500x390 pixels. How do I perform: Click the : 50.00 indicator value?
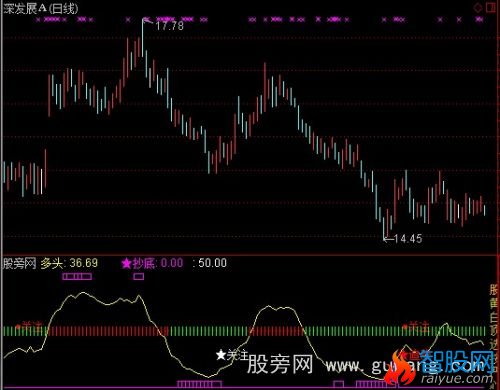click(210, 263)
